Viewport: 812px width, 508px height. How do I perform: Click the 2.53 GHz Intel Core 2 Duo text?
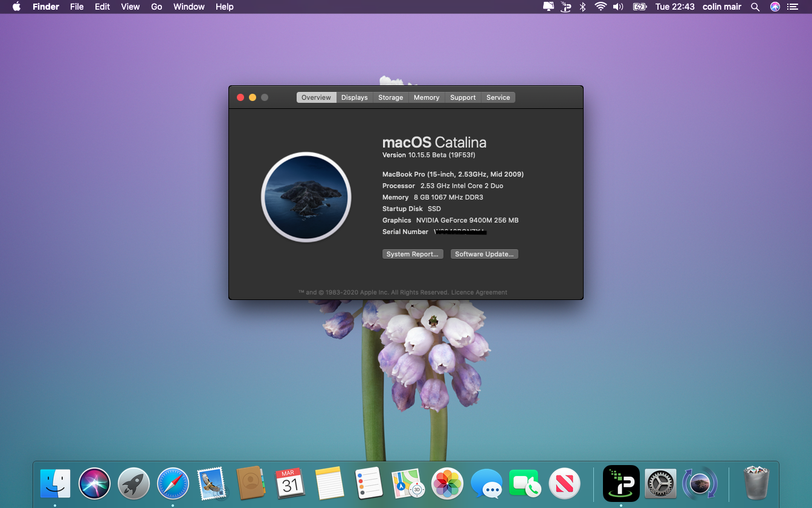(x=462, y=186)
